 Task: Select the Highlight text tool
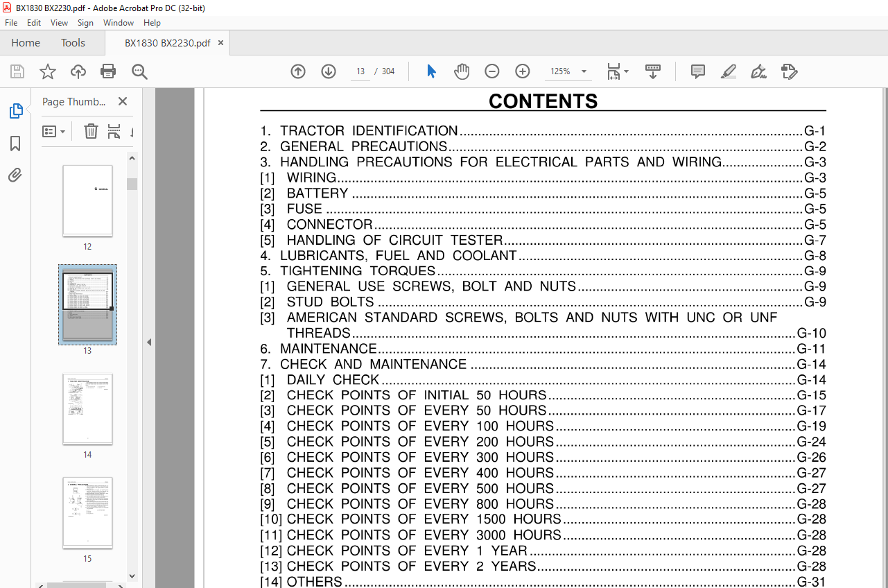(728, 71)
